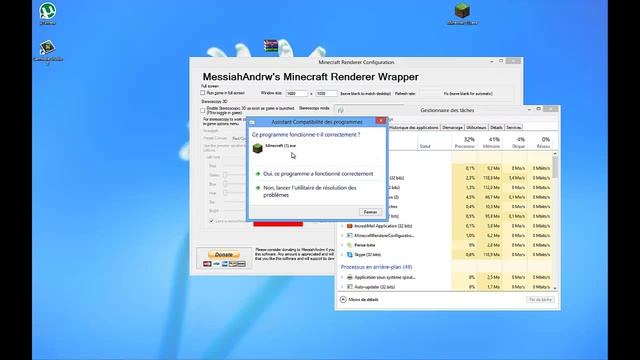The image size is (640, 360).
Task: Switch to the Utilisateurs tab
Action: (476, 128)
